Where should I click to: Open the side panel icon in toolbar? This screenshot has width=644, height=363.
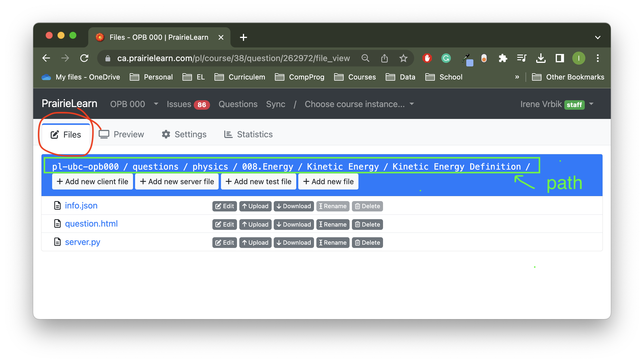[560, 58]
